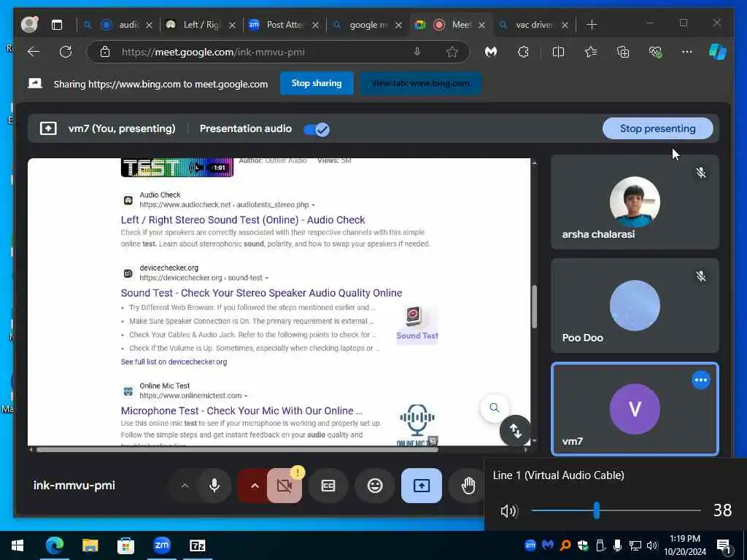
Task: Click the shared page horizontal scrollbar
Action: (237, 449)
